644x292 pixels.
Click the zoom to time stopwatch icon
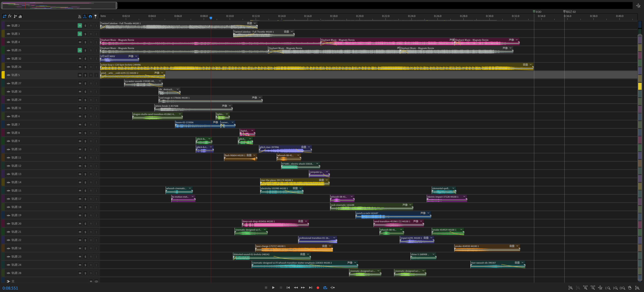tap(630, 288)
